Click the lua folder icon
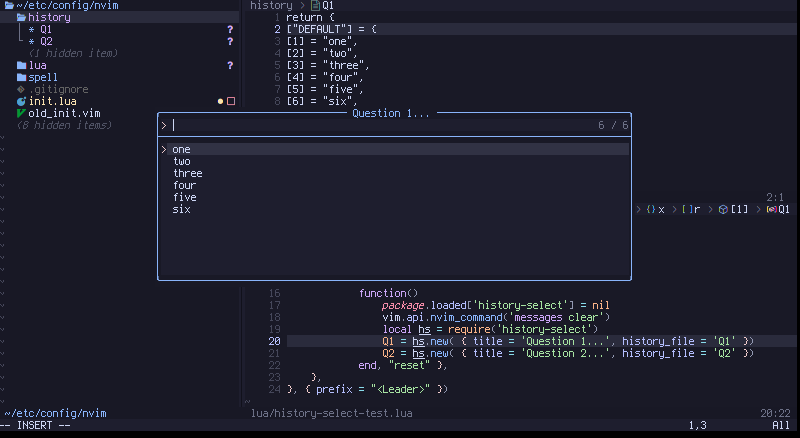The width and height of the screenshot is (800, 438). [x=21, y=65]
